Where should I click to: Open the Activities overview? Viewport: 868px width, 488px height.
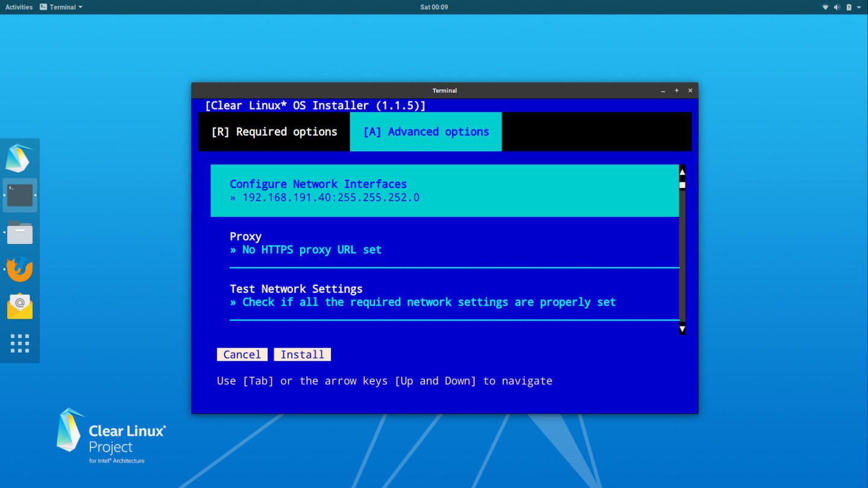[x=19, y=7]
